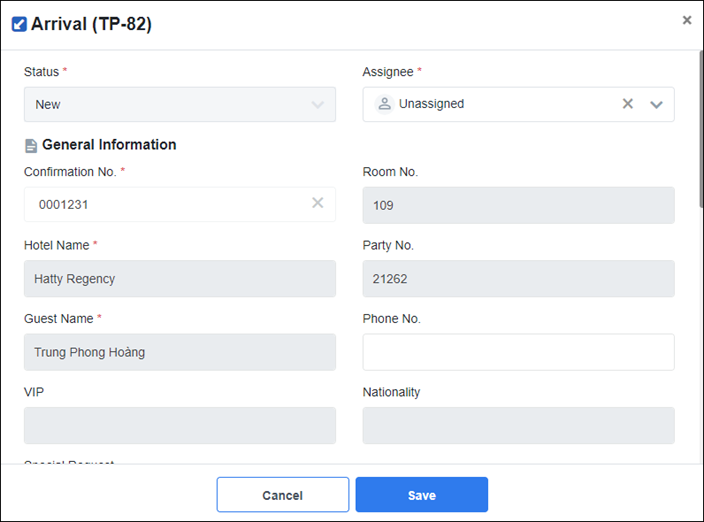Viewport: 704px width, 522px height.
Task: Expand the Assignee dropdown arrow
Action: tap(657, 104)
